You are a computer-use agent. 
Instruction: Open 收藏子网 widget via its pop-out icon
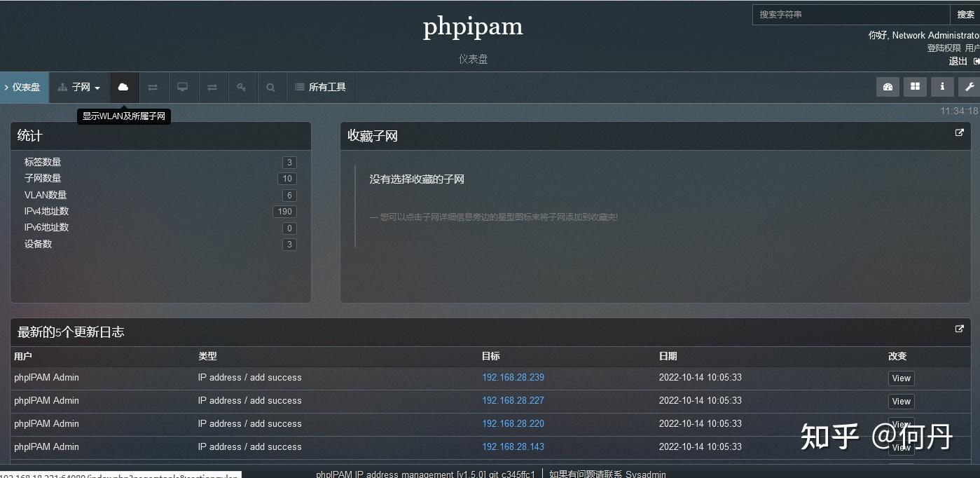960,132
